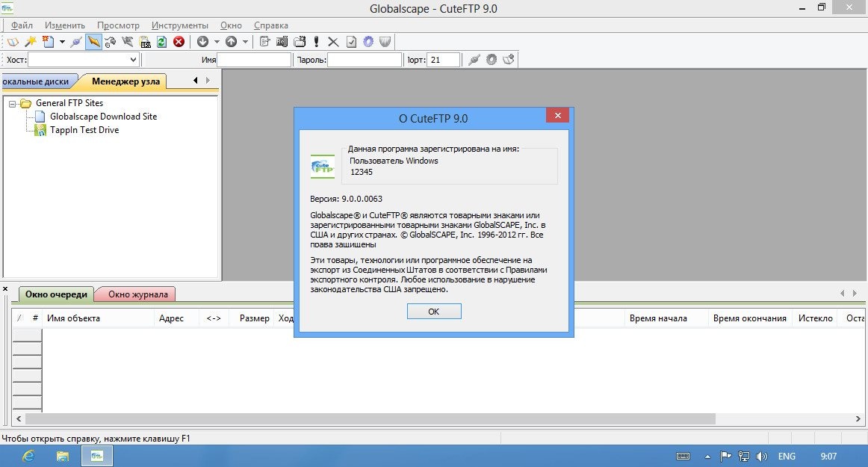Click the Quick Connect plug icon in top toolbar
The height and width of the screenshot is (467, 868).
pos(76,42)
